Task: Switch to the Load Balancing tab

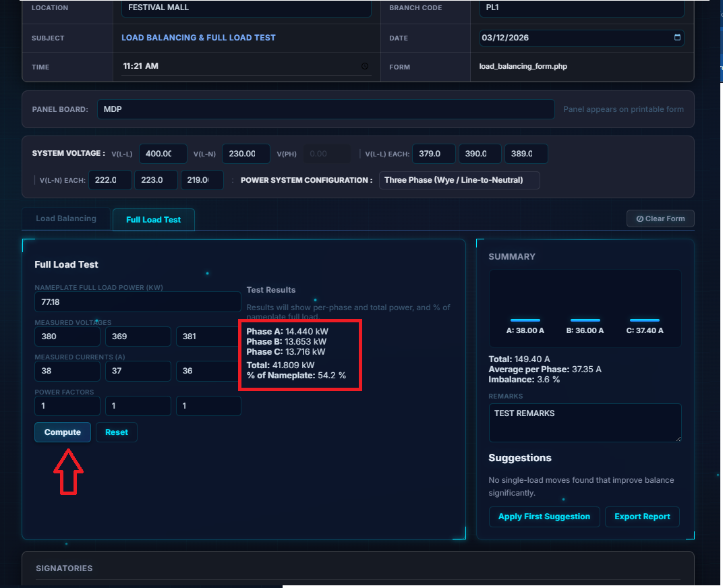Action: pyautogui.click(x=66, y=218)
